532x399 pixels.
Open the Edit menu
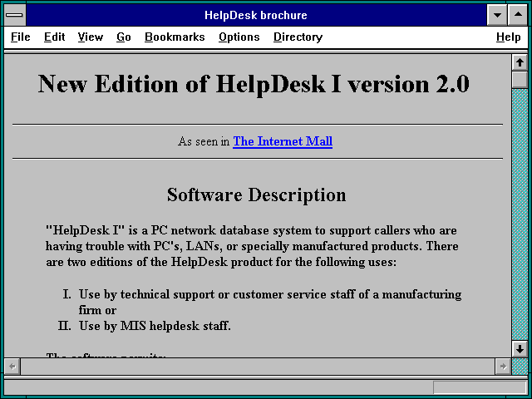click(x=54, y=37)
